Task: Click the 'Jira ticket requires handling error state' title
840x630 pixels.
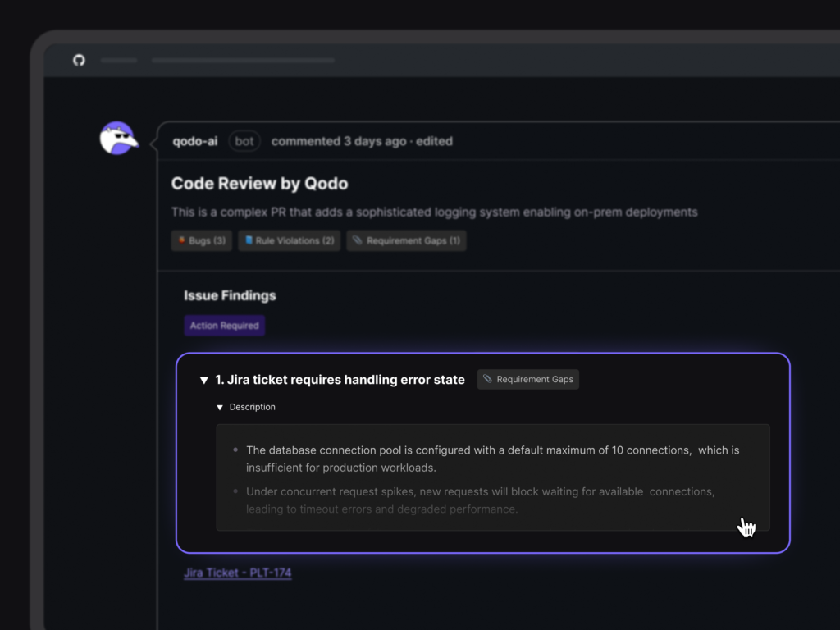Action: point(340,380)
